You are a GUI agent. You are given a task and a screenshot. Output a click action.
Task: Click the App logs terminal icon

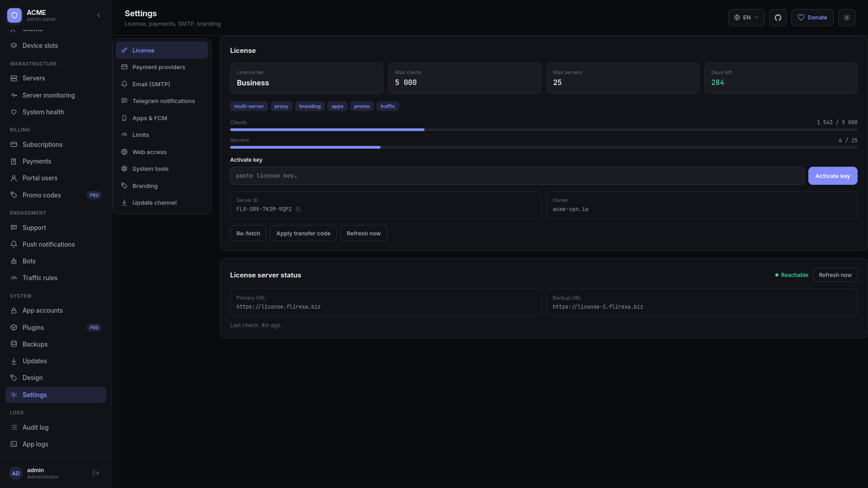pyautogui.click(x=14, y=444)
